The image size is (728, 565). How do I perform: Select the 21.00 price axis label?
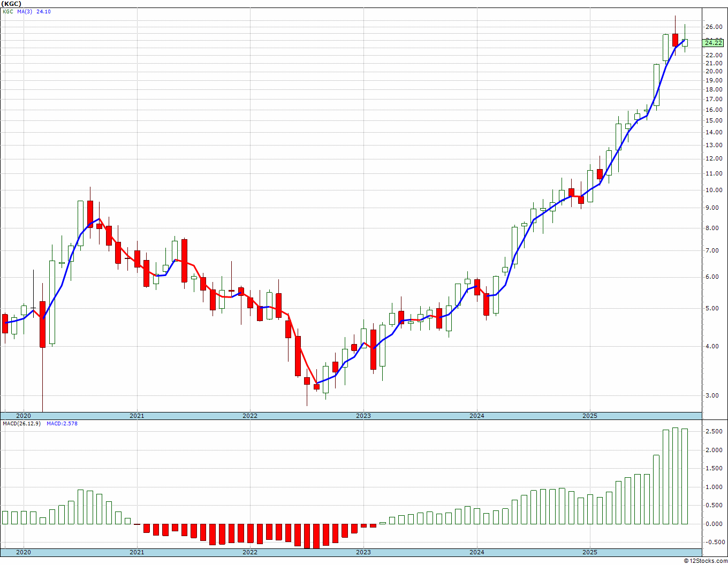click(x=713, y=63)
